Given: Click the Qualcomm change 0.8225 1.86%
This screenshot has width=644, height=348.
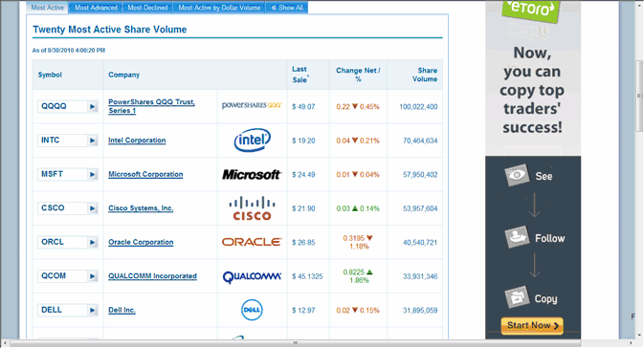Looking at the screenshot, I should 358,276.
